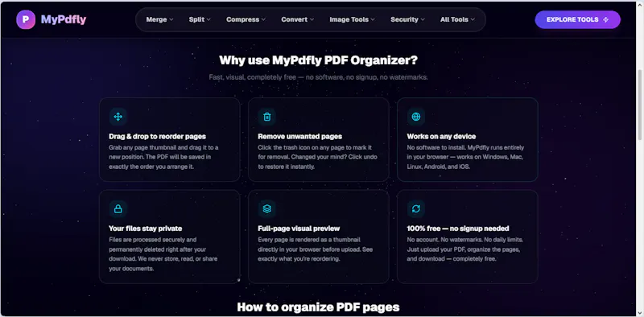
Task: Click the 'Why use MyPdfly PDF Organizer?' title
Action: click(x=318, y=60)
